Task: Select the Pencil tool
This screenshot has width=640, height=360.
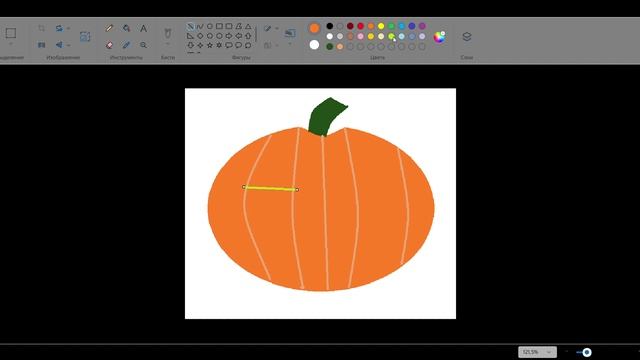Action: point(109,28)
